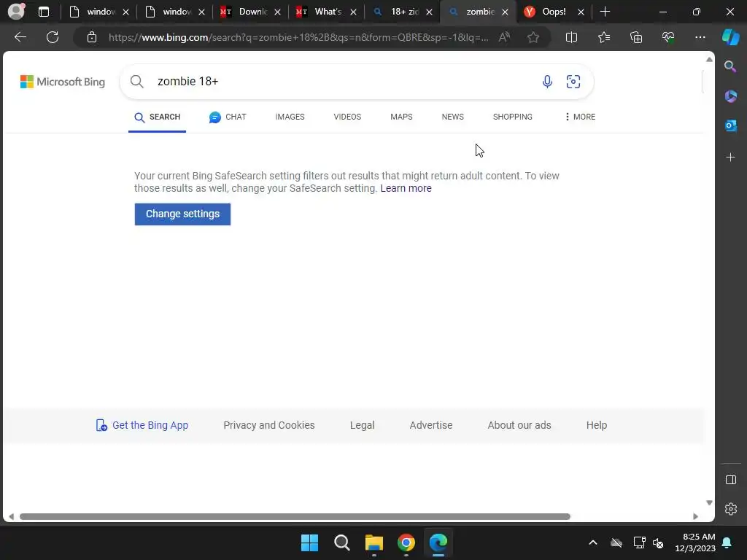
Task: Click the muted volume tray icon
Action: click(x=659, y=542)
